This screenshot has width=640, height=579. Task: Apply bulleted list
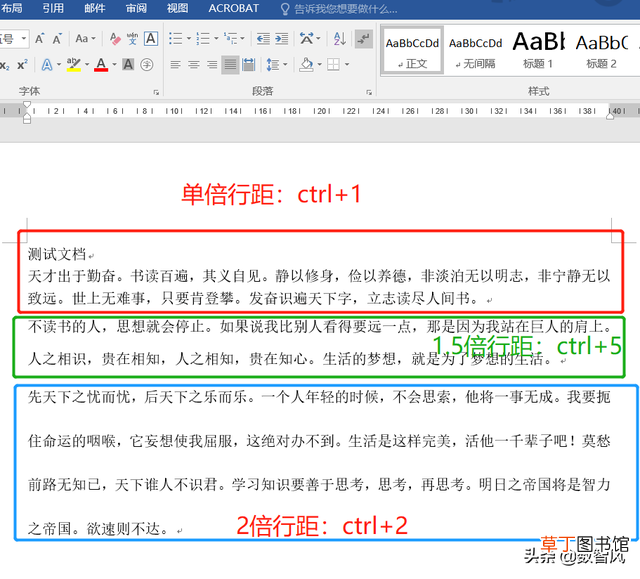click(176, 39)
